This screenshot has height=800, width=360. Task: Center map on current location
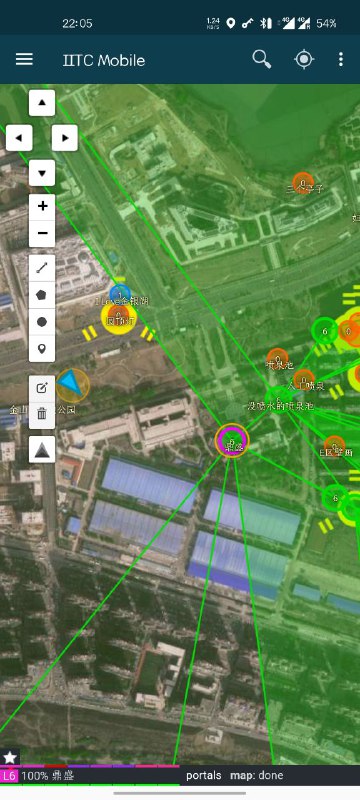[x=304, y=60]
